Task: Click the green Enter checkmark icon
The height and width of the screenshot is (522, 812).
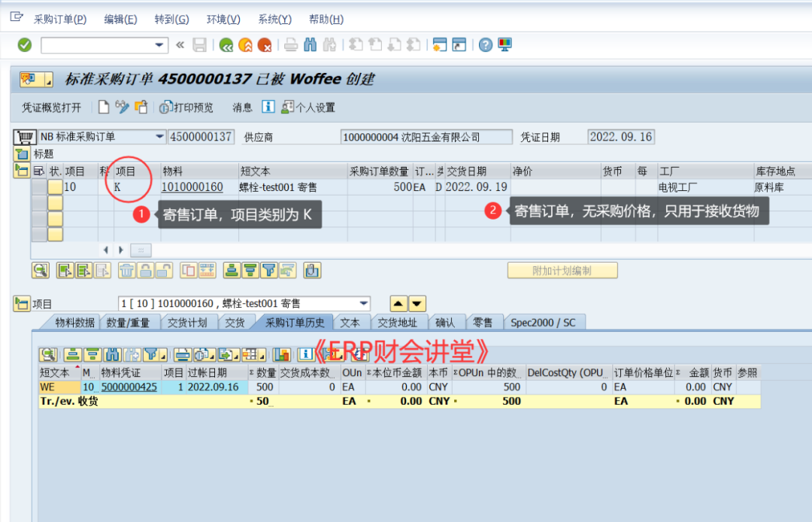Action: (x=25, y=45)
